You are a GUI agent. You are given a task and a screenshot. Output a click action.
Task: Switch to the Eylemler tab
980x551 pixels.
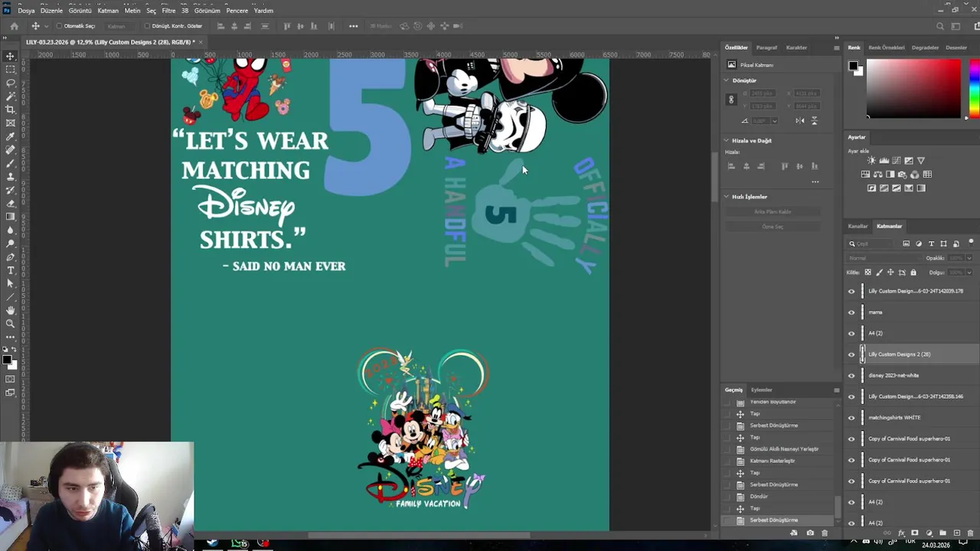click(x=761, y=390)
